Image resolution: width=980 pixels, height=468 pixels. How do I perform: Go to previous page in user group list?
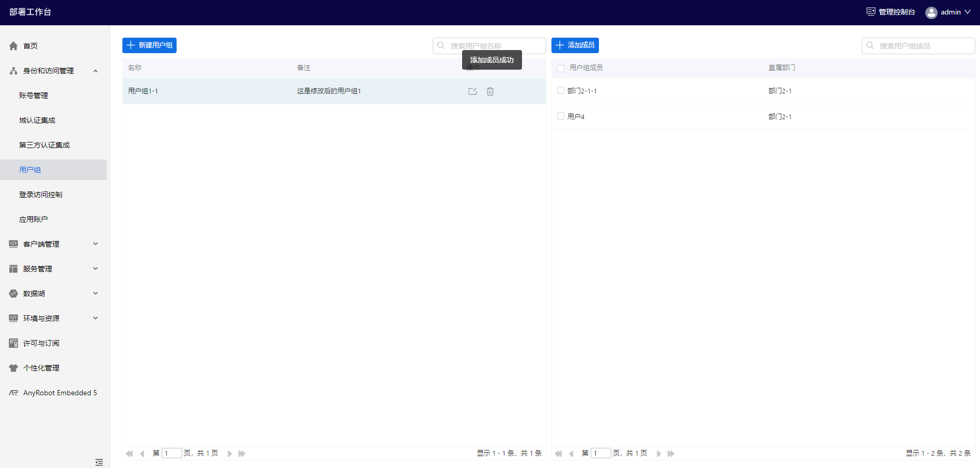(142, 454)
